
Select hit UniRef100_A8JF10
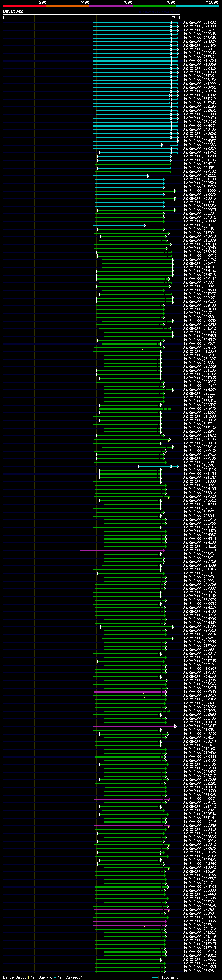click(199, 550)
